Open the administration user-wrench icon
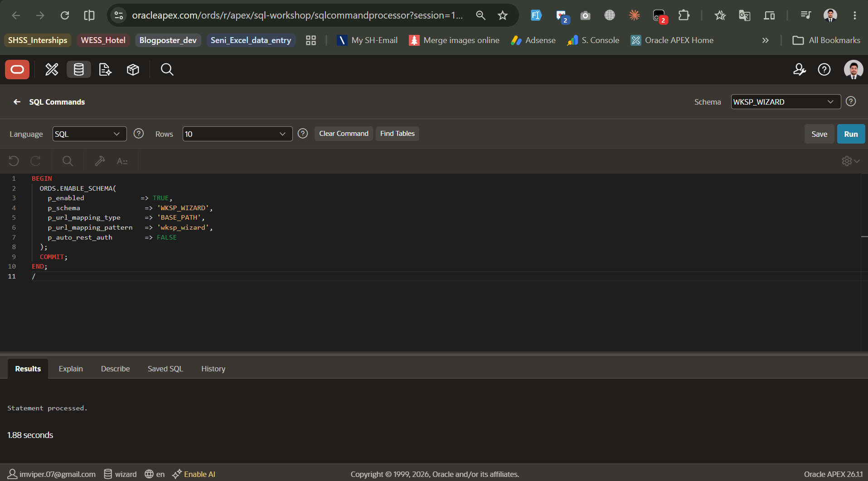The width and height of the screenshot is (868, 481). [x=799, y=69]
